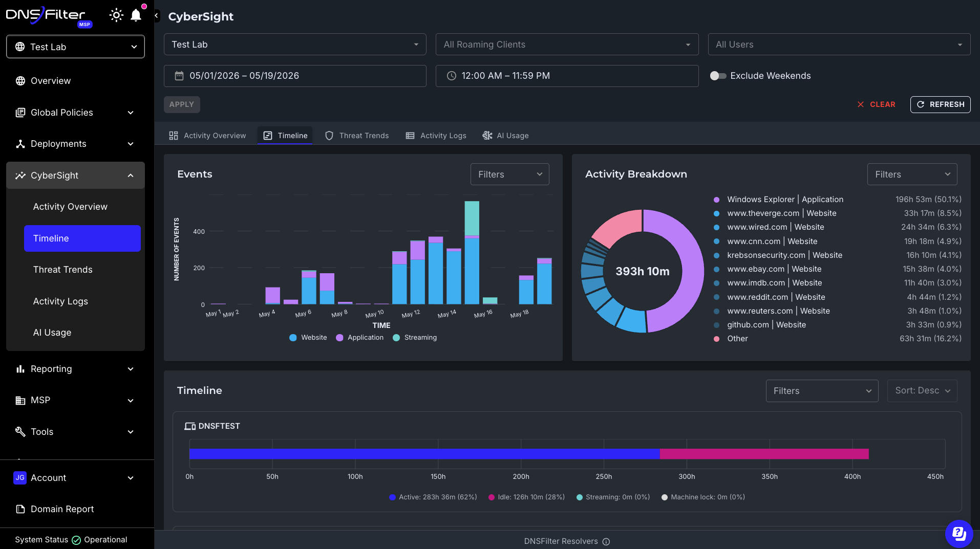The width and height of the screenshot is (980, 549).
Task: Click Global Policies icon in sidebar
Action: [20, 113]
